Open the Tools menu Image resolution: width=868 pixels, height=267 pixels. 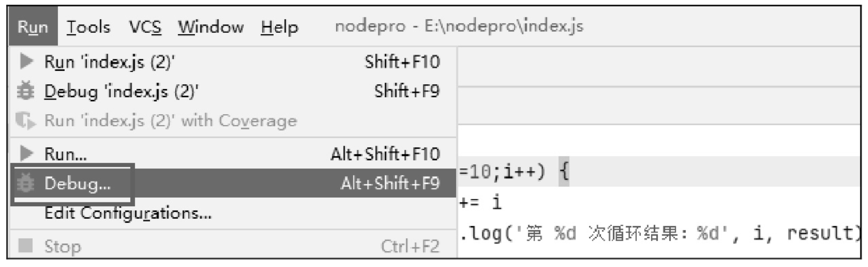pos(88,27)
